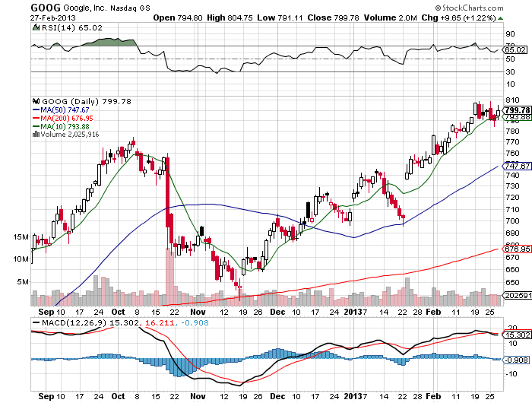Click the candlestick icon beside GOOG (Daily)

coord(36,101)
